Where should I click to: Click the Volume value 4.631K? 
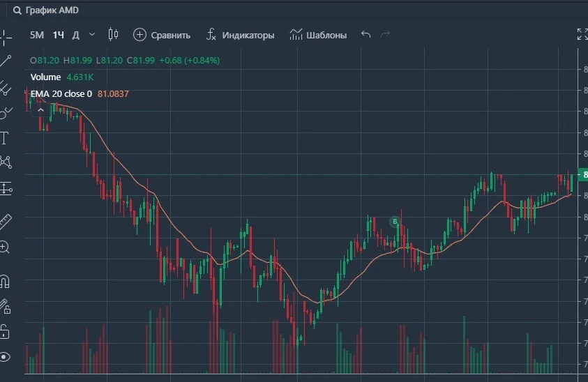point(80,77)
